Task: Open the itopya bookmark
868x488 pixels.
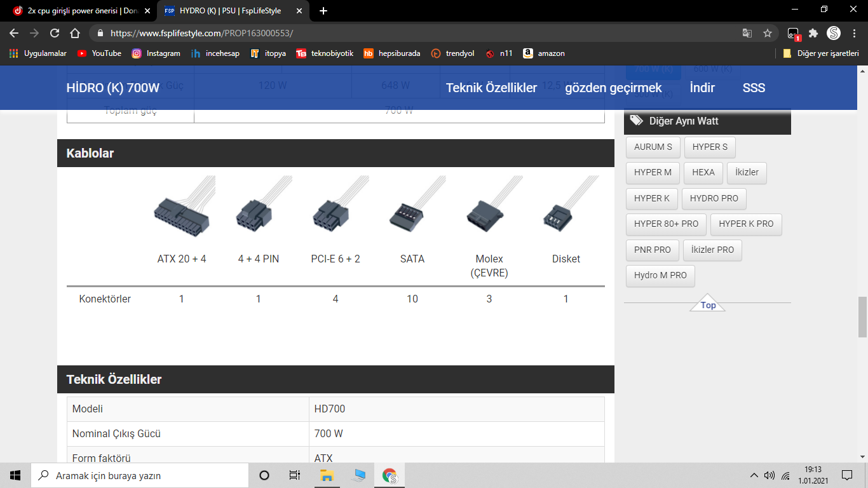Action: coord(268,53)
